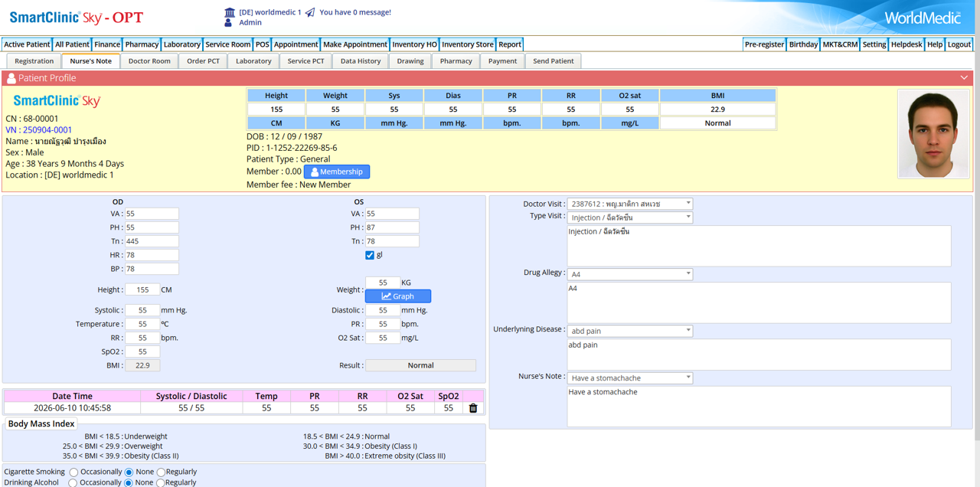This screenshot has width=980, height=487.
Task: Click the Height input field
Action: click(142, 290)
